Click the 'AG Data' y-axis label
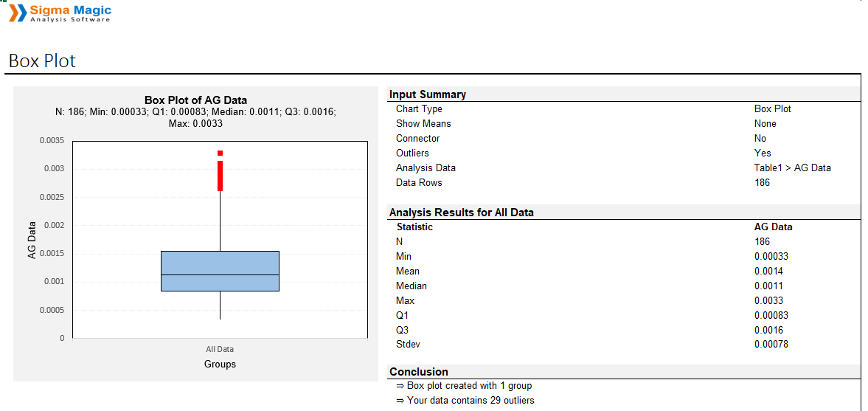This screenshot has height=411, width=868. point(32,241)
